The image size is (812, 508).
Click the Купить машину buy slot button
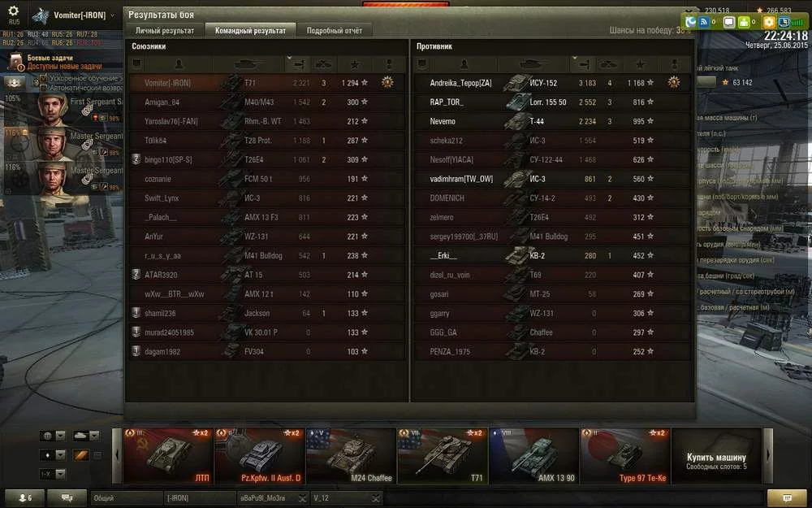coord(716,456)
